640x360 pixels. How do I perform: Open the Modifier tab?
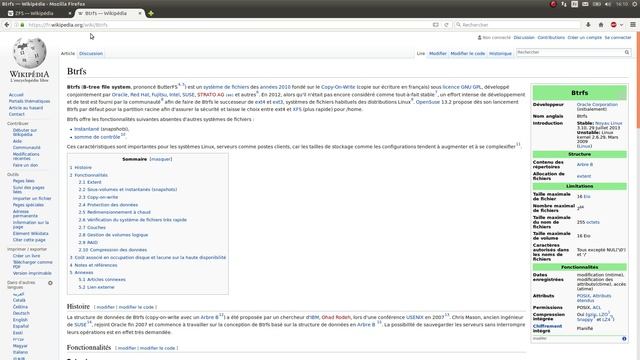click(438, 53)
